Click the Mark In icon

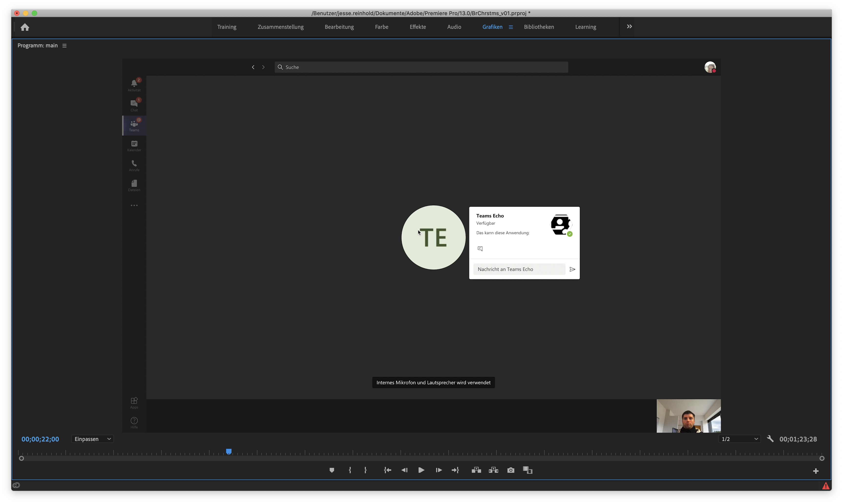pyautogui.click(x=350, y=470)
